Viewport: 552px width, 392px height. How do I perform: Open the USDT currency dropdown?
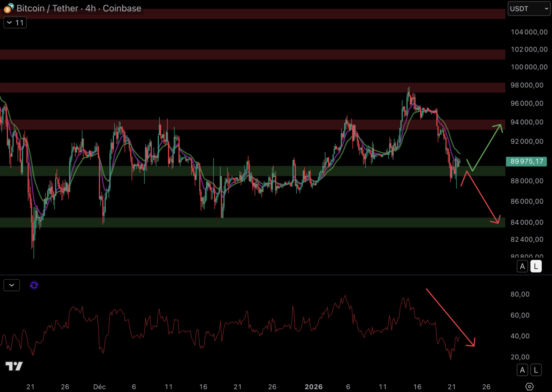tap(529, 9)
